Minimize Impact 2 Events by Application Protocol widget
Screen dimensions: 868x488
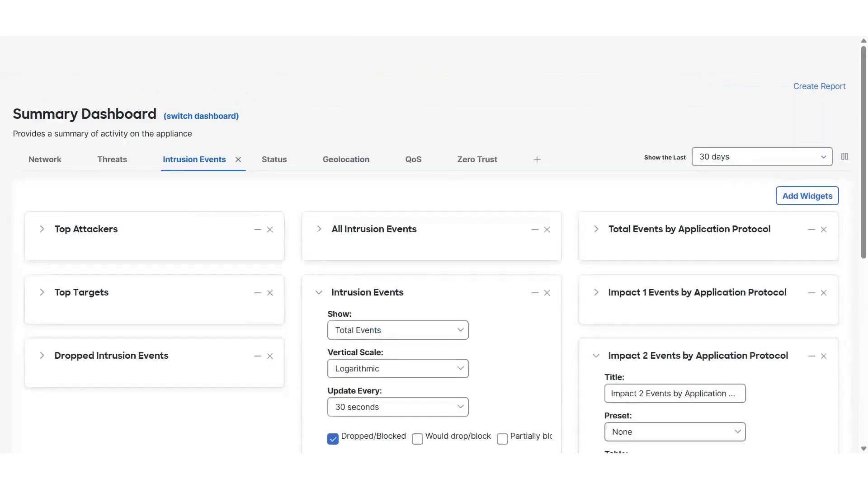pos(811,356)
